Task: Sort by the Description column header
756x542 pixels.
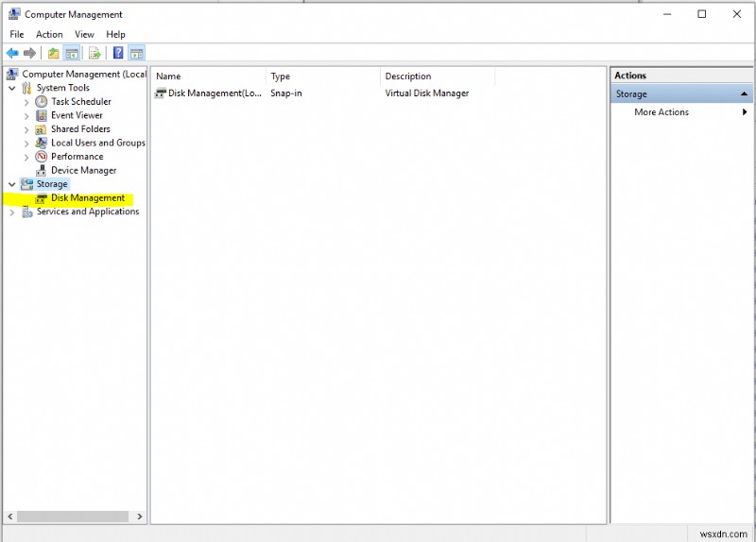Action: [438, 76]
